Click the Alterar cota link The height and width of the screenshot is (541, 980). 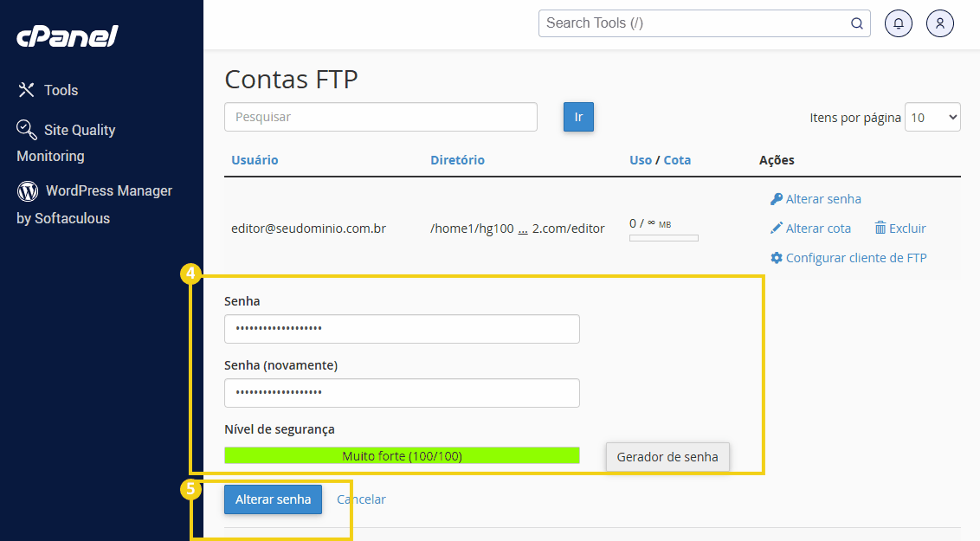(818, 228)
